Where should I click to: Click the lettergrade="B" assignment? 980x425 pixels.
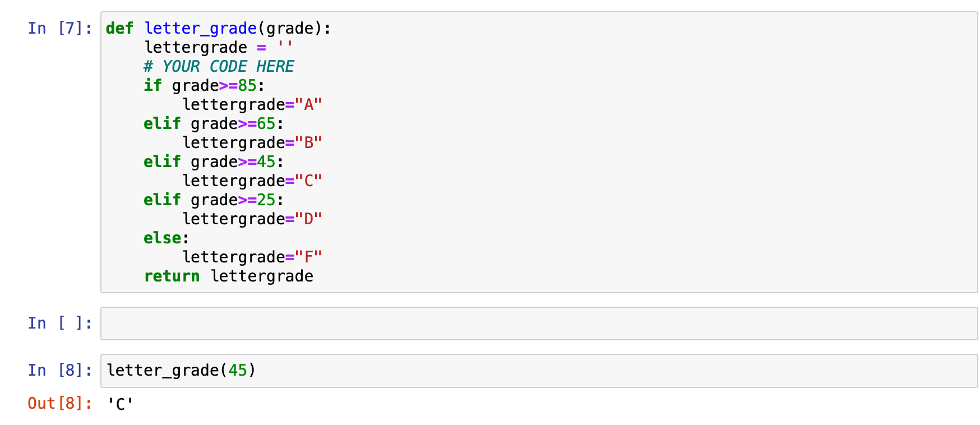252,142
